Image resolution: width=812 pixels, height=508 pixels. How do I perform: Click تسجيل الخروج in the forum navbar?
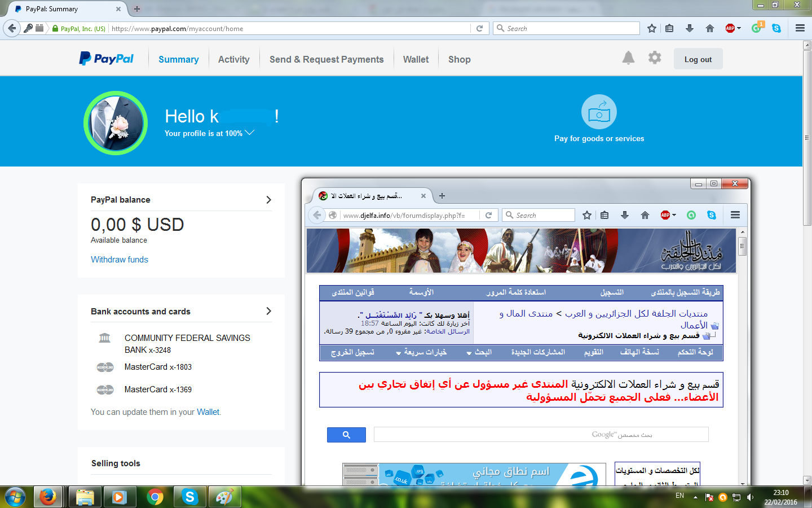click(x=352, y=352)
